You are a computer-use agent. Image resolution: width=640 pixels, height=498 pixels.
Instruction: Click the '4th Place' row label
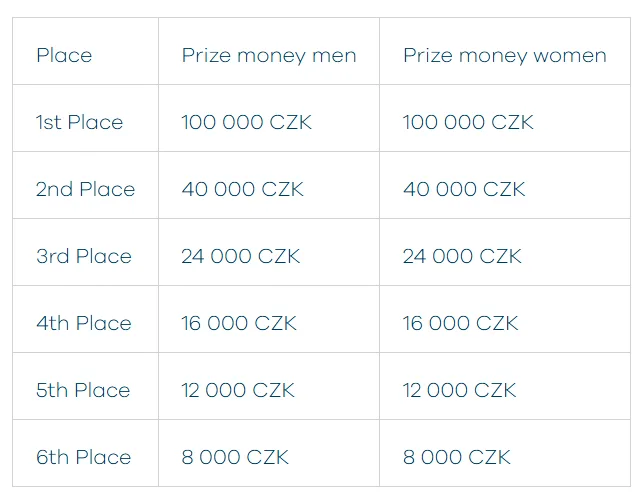pyautogui.click(x=84, y=323)
